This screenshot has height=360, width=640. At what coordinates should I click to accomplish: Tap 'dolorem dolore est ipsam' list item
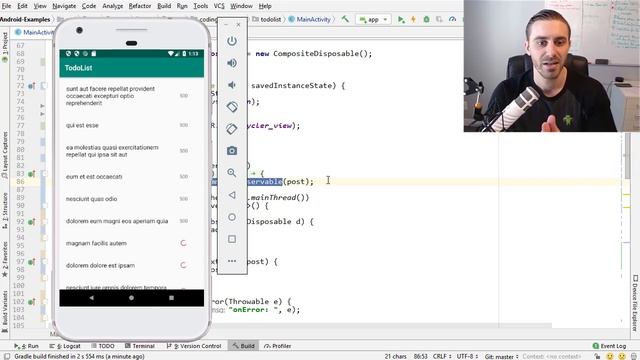[x=131, y=265]
